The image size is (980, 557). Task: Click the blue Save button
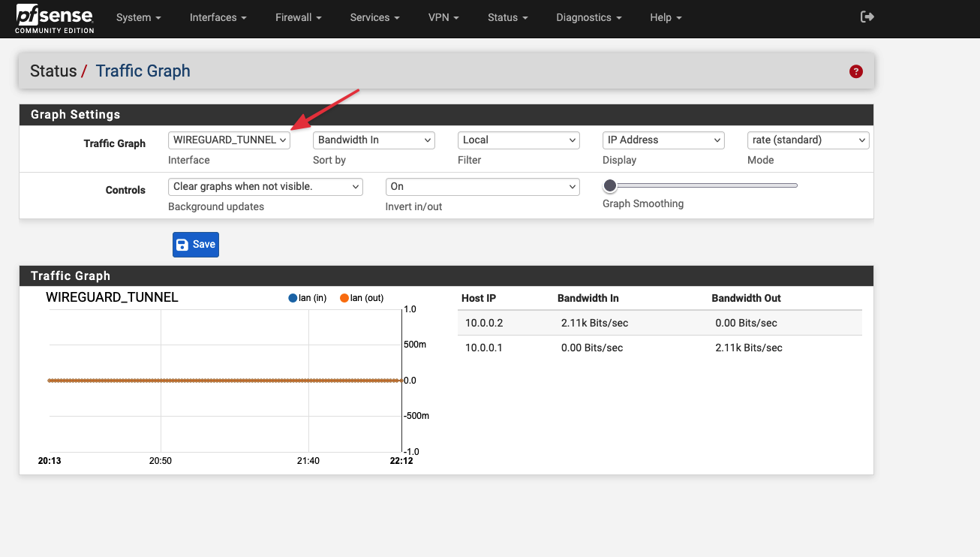(196, 245)
